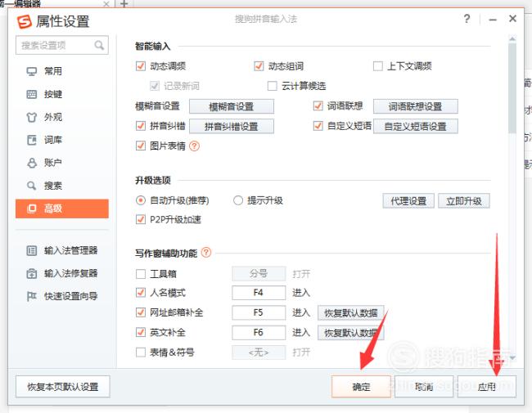Open the 外观 shirt icon in sidebar
Screen dimensions: 532x413
tap(32, 117)
